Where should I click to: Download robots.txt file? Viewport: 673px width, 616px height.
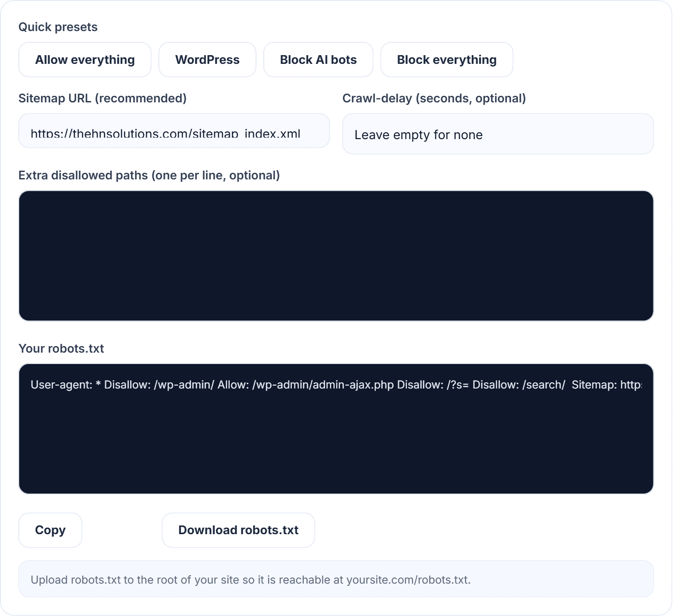238,530
